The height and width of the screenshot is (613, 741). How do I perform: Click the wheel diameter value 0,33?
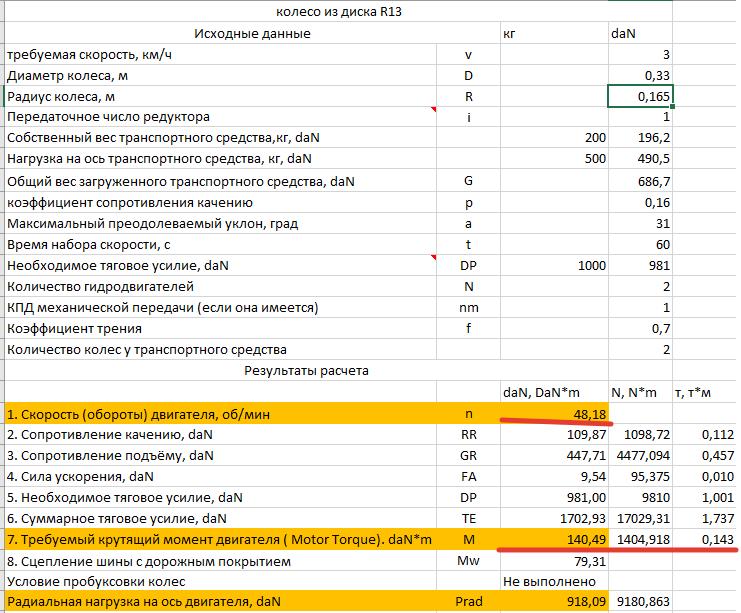click(640, 76)
